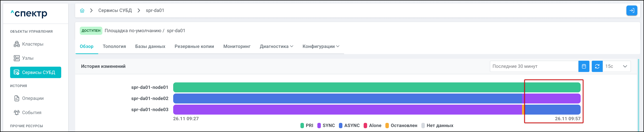Image resolution: width=644 pixels, height=132 pixels.
Task: Click the ASYNC legend color swatch
Action: (341, 126)
